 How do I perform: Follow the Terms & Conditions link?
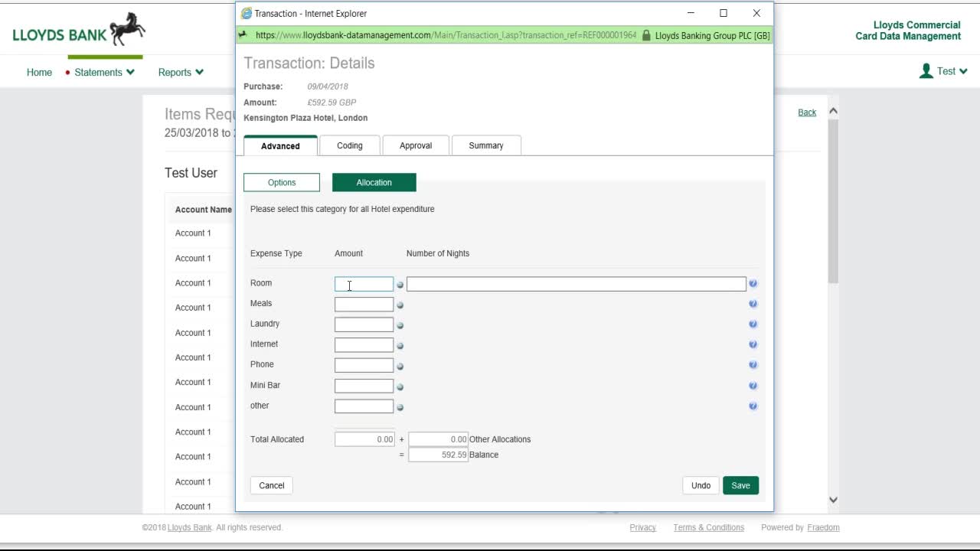(x=708, y=527)
